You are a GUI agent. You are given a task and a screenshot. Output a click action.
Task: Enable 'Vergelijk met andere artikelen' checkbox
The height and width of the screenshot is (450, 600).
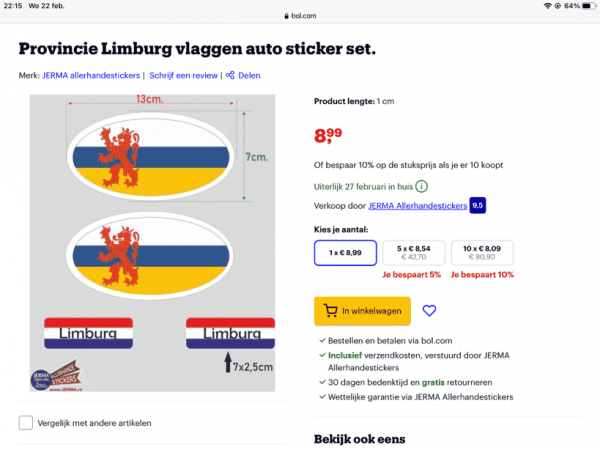point(26,422)
